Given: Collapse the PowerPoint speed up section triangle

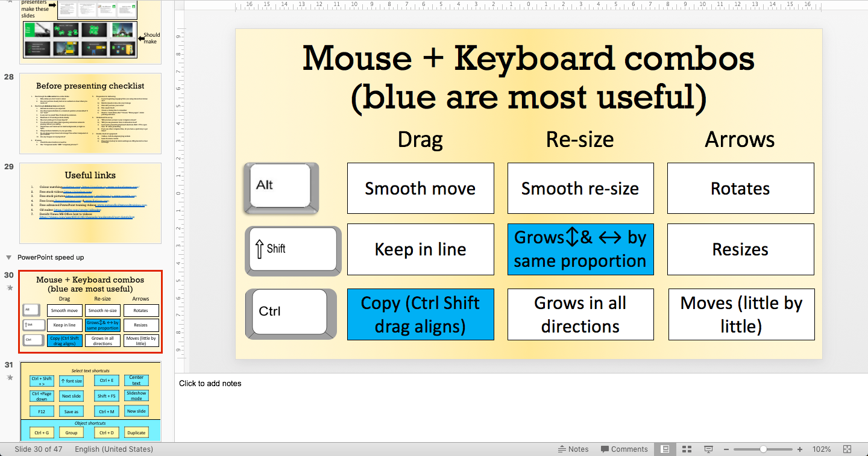Looking at the screenshot, I should coord(8,257).
